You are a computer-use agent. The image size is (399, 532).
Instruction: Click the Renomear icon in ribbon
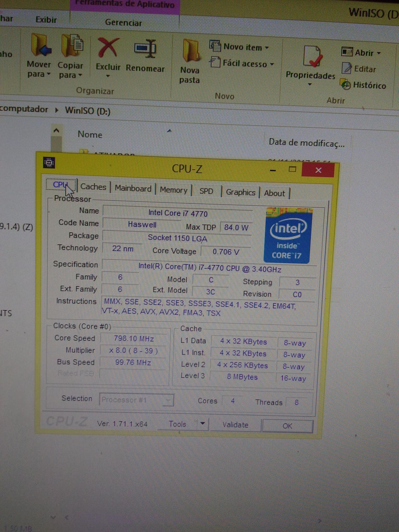(x=145, y=49)
